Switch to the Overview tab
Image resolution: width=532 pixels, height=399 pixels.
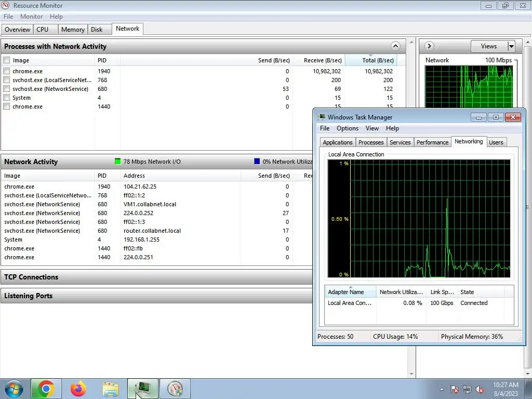click(17, 30)
